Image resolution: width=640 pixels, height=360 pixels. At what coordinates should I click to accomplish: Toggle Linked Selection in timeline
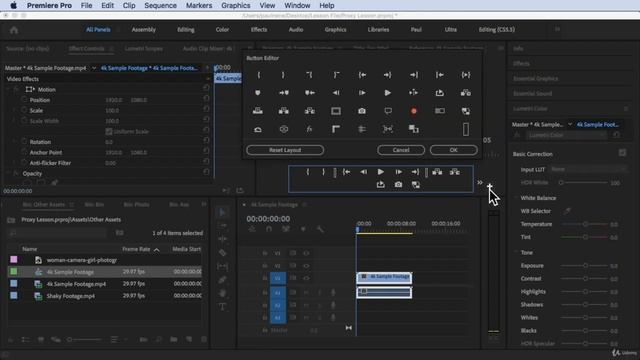(x=286, y=229)
